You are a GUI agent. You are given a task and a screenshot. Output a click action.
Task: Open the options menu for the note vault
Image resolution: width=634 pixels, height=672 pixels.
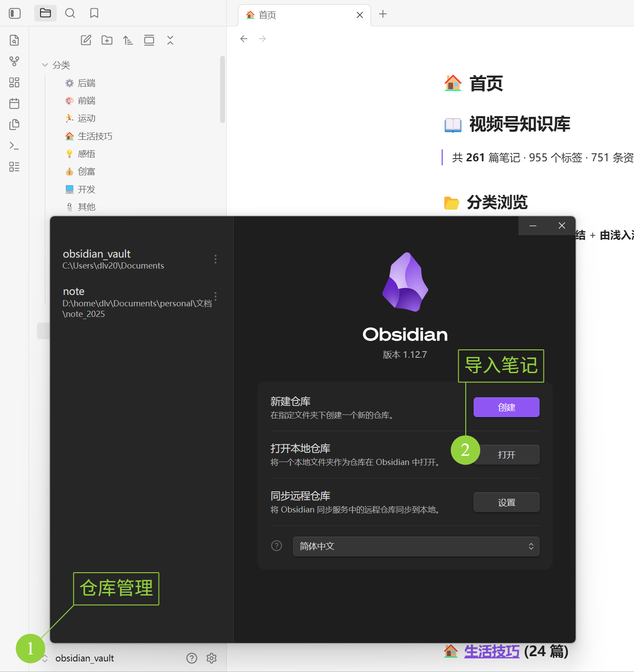point(215,296)
